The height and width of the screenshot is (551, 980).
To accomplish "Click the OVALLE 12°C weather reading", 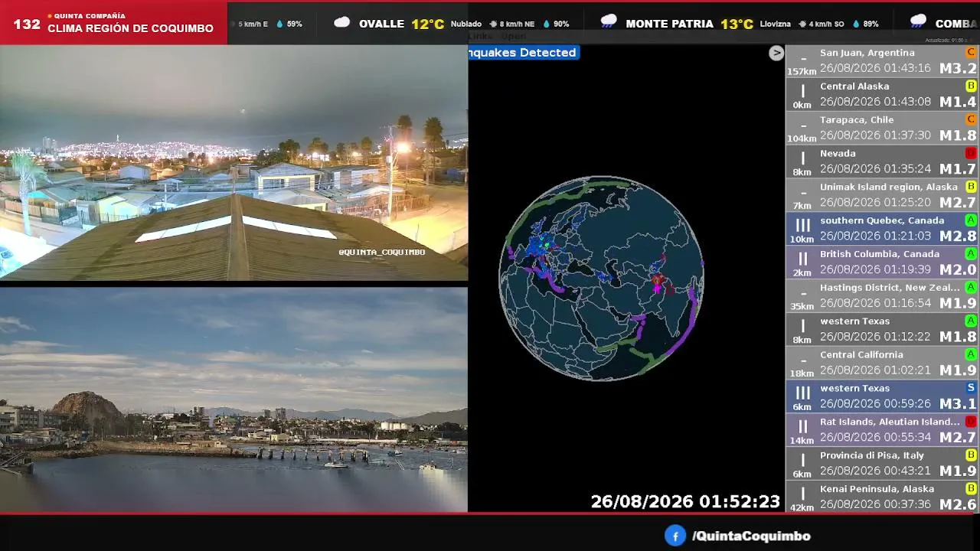I will [401, 24].
